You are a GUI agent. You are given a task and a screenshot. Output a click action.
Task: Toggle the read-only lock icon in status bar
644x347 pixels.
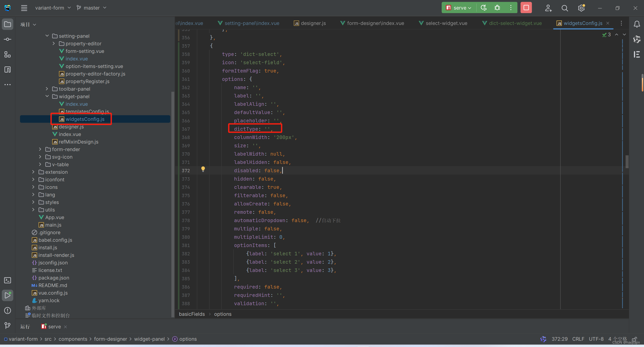click(x=634, y=339)
